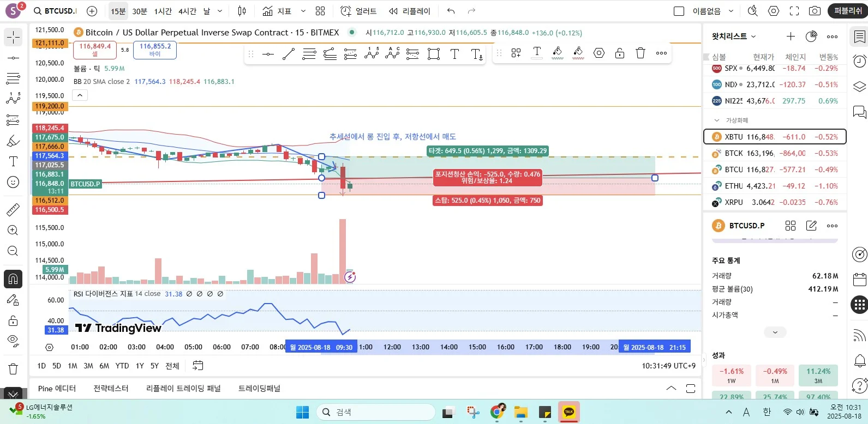Show hidden icons in the Windows tray
The image size is (868, 424).
728,412
